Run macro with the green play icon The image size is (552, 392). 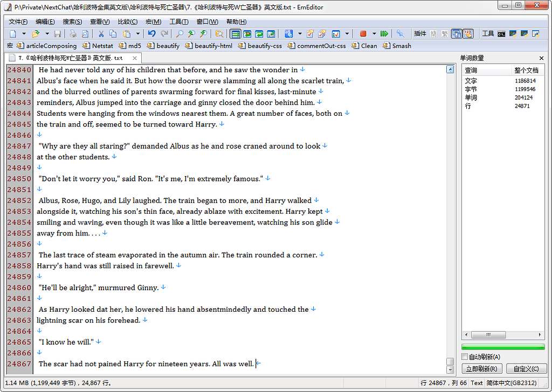point(384,34)
